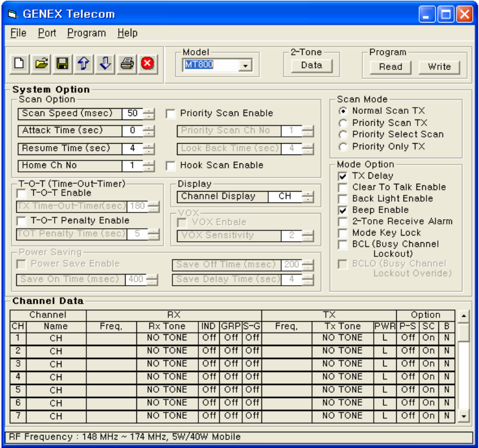Toggle Hook Scan Enable checkbox
The height and width of the screenshot is (448, 479).
click(170, 166)
